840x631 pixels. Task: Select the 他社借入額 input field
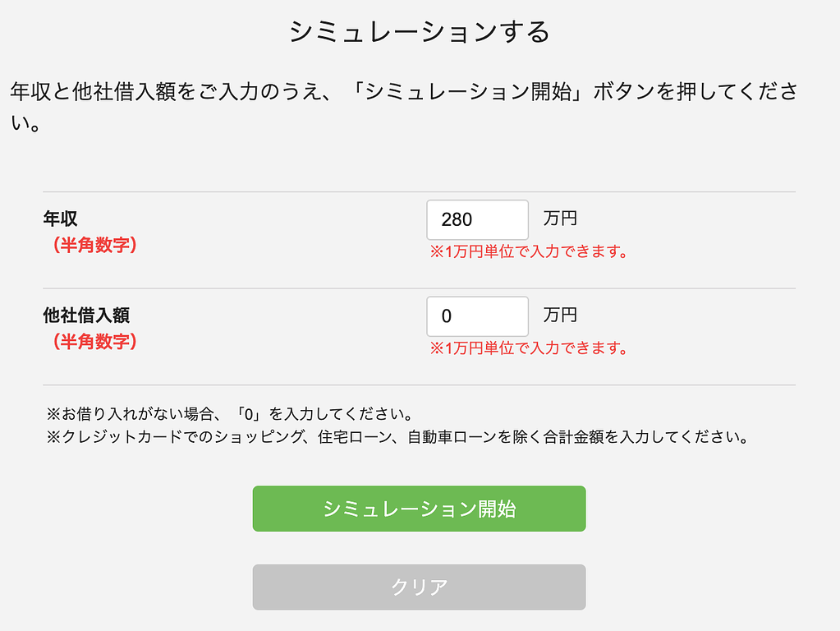(476, 316)
